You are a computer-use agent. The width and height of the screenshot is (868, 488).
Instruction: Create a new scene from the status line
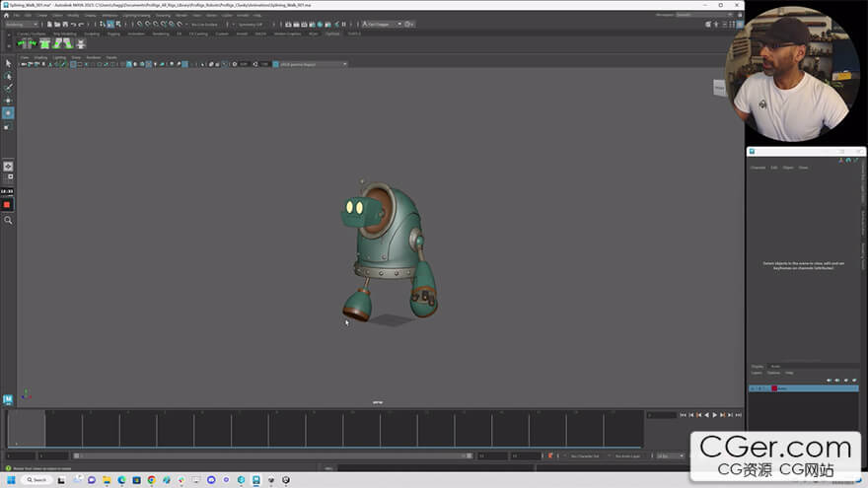pos(49,24)
